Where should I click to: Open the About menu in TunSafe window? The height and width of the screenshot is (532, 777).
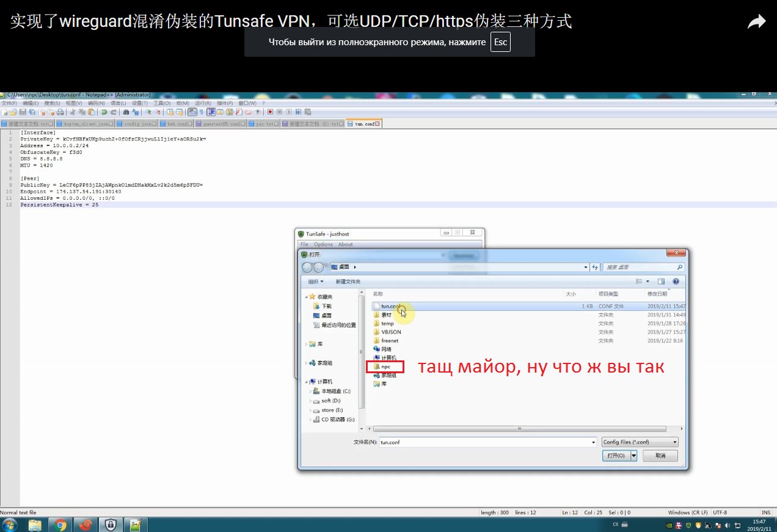pos(345,244)
